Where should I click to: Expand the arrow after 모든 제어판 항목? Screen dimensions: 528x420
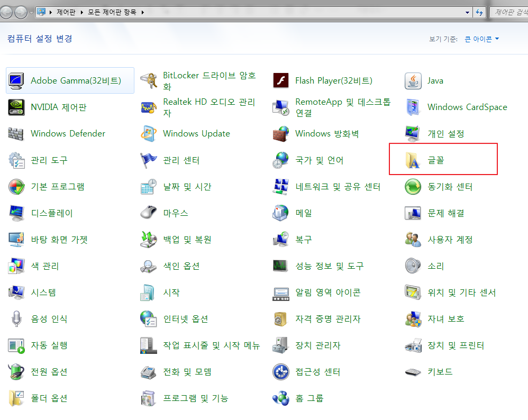pyautogui.click(x=143, y=13)
